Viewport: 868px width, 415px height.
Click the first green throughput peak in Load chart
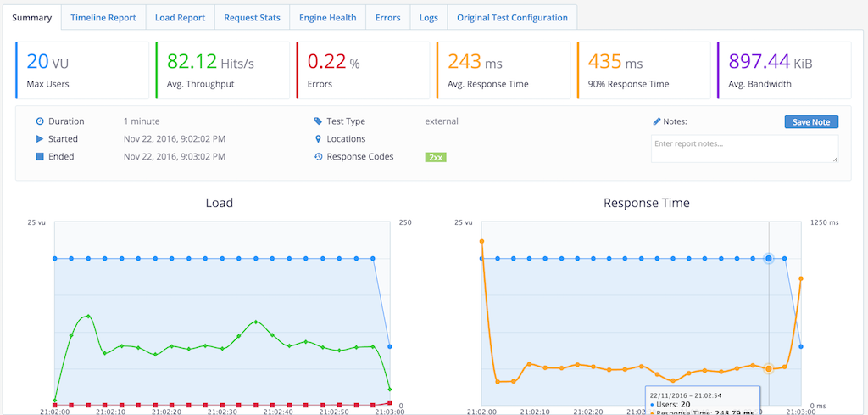[x=88, y=316]
